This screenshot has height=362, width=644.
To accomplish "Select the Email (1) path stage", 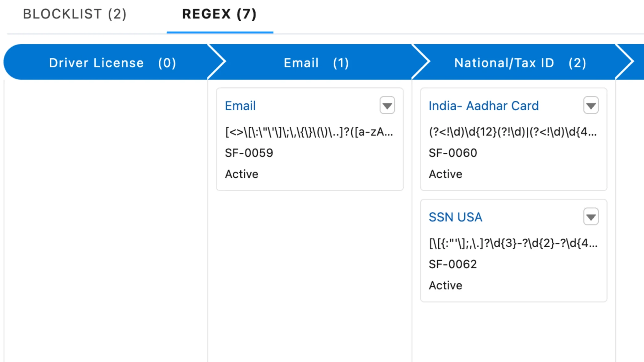I will pos(316,63).
